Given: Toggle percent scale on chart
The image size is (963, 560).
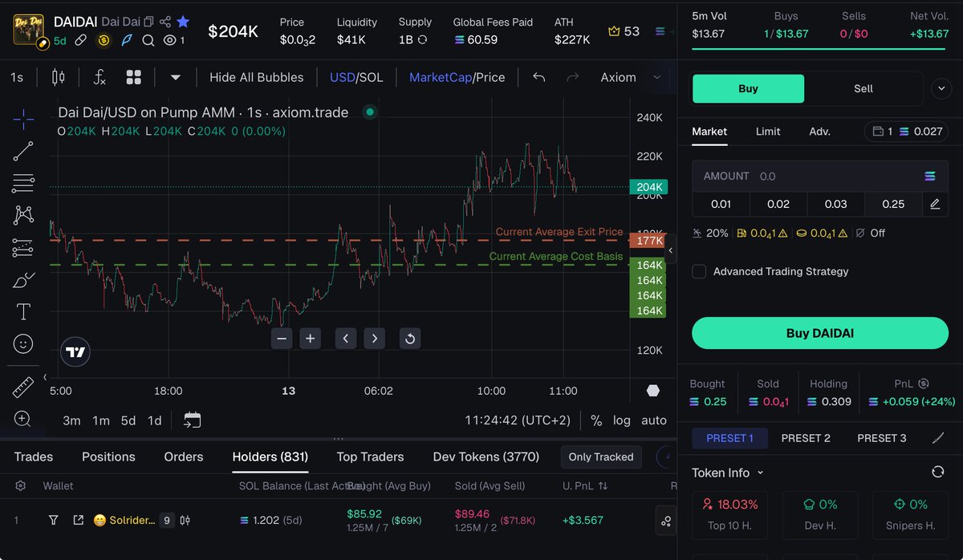Looking at the screenshot, I should pos(596,420).
